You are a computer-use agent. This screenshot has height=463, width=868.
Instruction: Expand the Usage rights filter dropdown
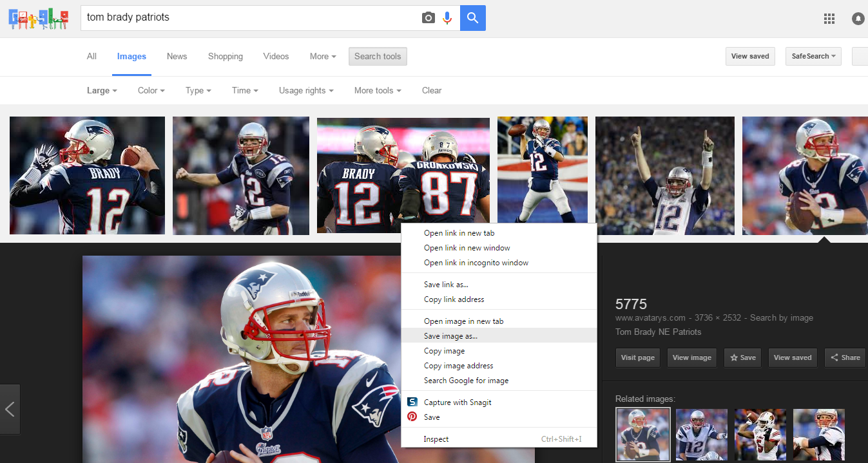[306, 91]
